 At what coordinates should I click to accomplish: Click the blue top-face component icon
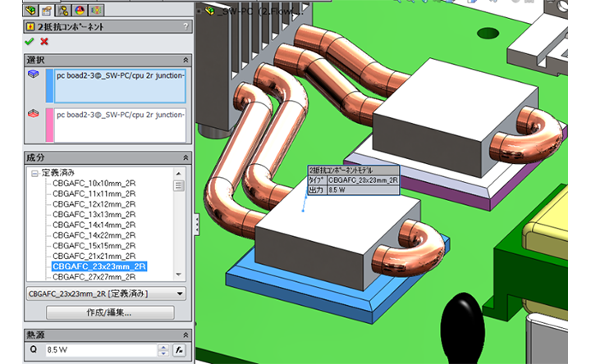pyautogui.click(x=33, y=75)
